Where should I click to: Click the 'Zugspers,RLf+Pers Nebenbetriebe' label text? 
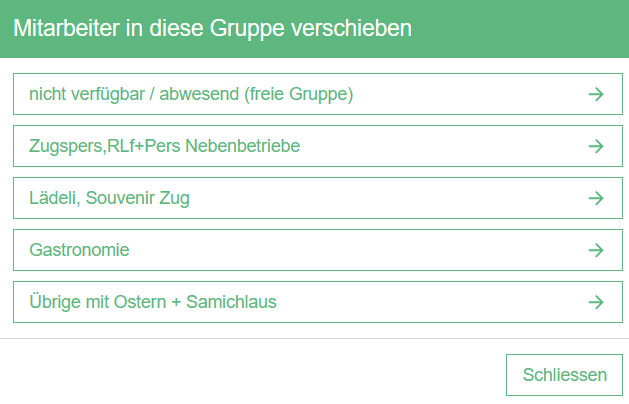point(165,146)
